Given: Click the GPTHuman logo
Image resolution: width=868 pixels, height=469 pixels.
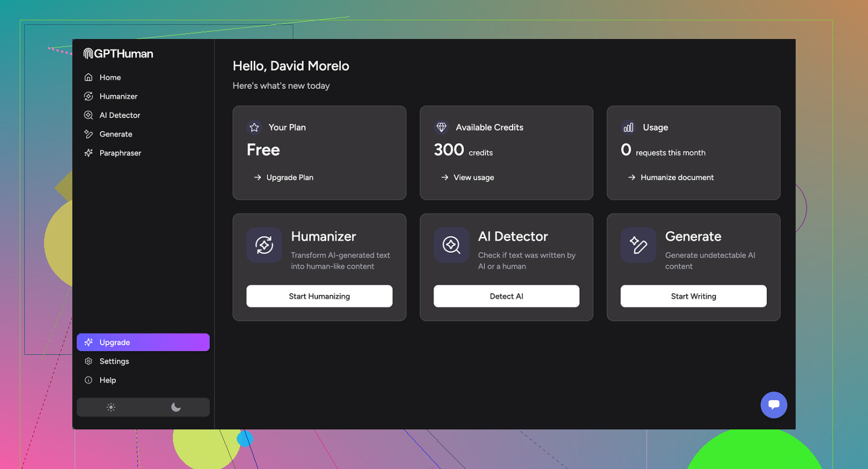Looking at the screenshot, I should pyautogui.click(x=118, y=54).
